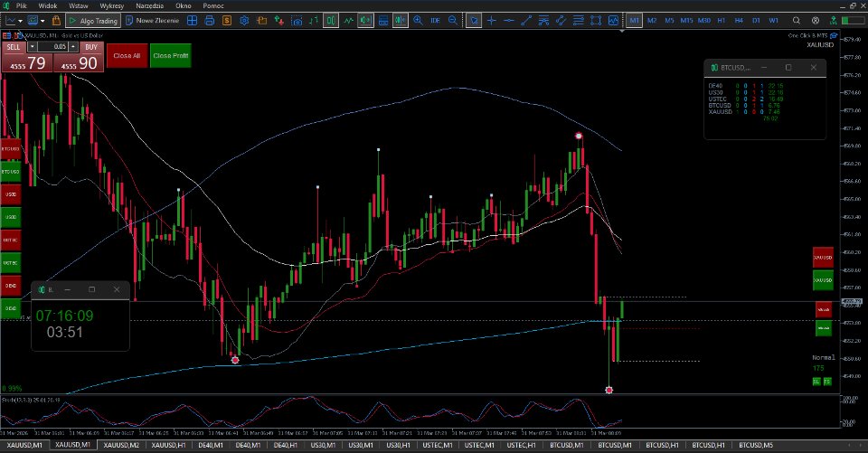Image resolution: width=868 pixels, height=453 pixels.
Task: Toggle the Algo Trading button
Action: point(92,21)
